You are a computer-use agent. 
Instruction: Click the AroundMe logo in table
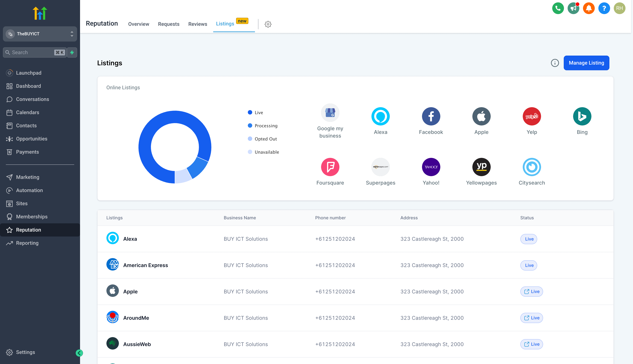[x=113, y=317]
